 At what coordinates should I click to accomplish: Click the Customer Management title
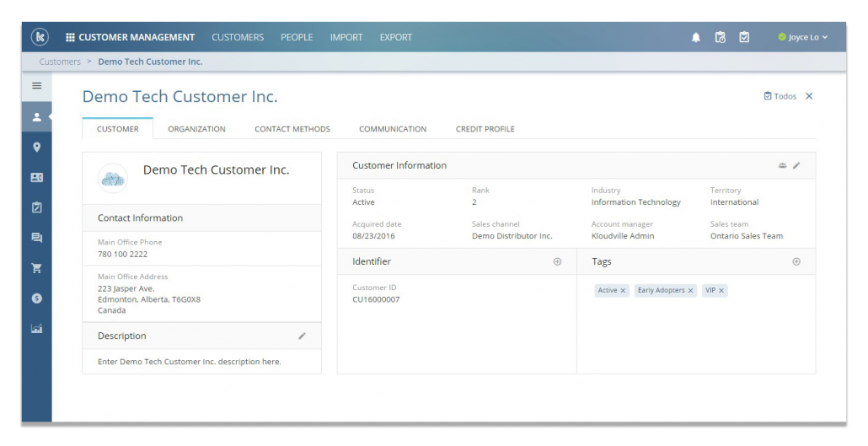tap(137, 37)
